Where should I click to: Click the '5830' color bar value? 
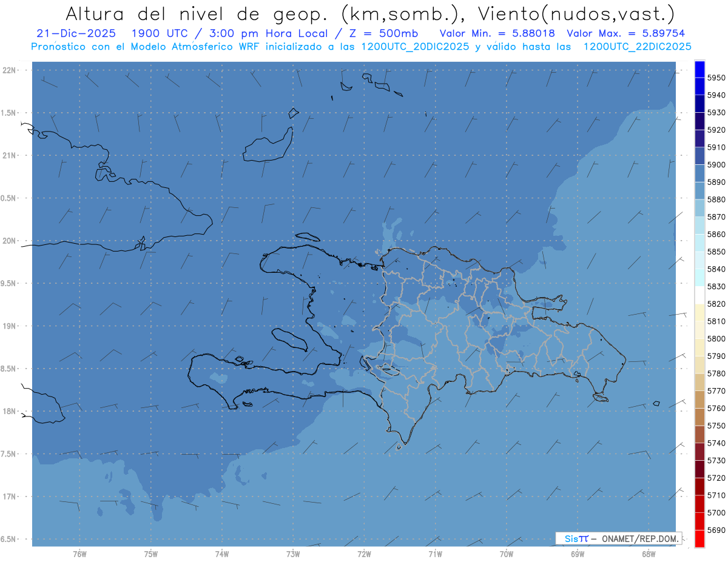tap(716, 286)
